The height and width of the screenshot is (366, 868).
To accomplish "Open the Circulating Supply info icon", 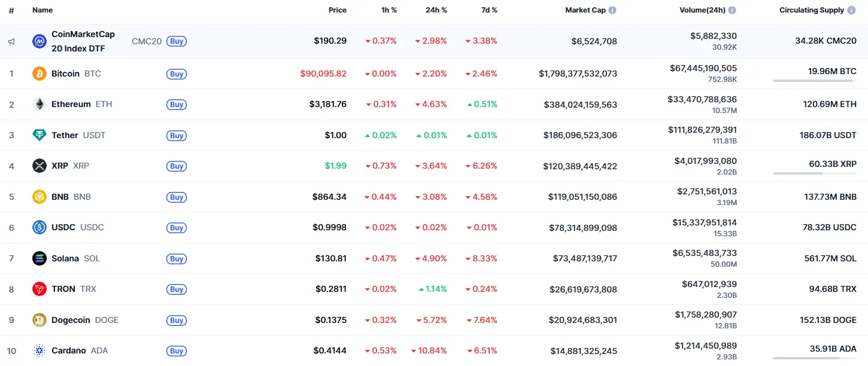I will click(x=852, y=10).
